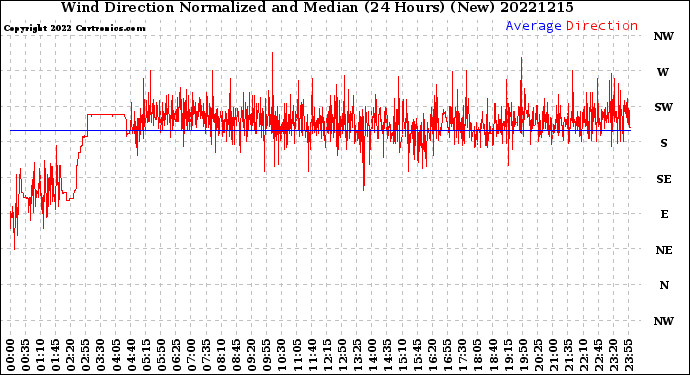The height and width of the screenshot is (375, 690).
Task: Click the "04:05" time axis label
Action: point(116,355)
